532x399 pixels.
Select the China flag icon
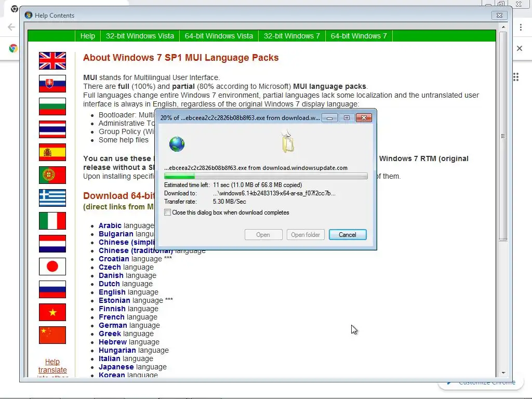[52, 335]
